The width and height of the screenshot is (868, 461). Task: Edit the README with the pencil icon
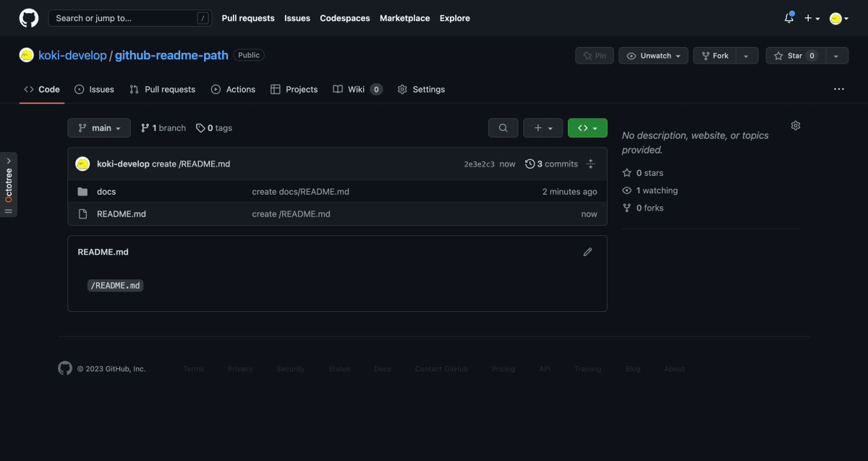pyautogui.click(x=587, y=252)
